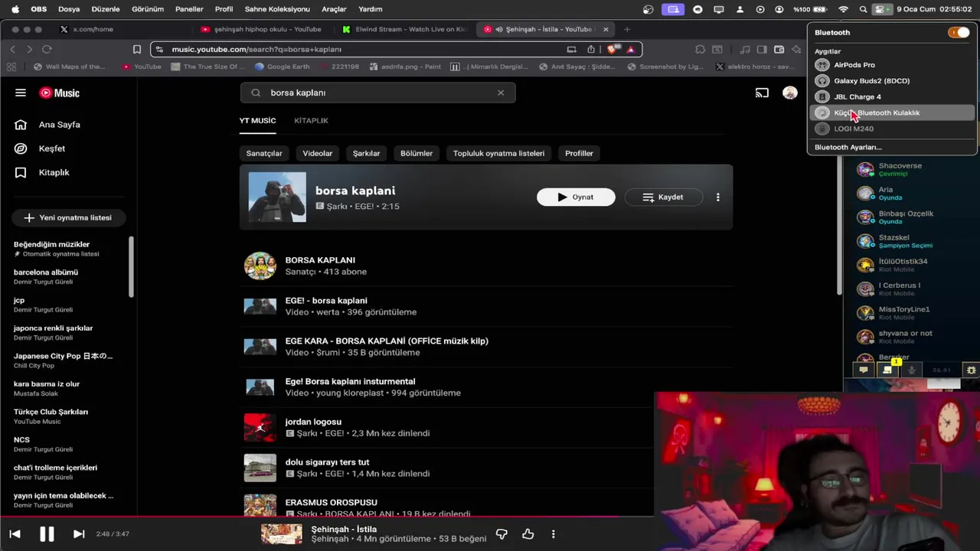This screenshot has height=551, width=980.
Task: Click the search magnifier icon
Action: [256, 93]
